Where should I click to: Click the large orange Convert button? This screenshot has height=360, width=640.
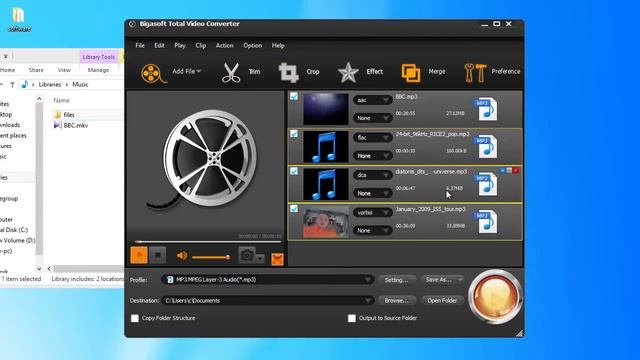point(495,297)
